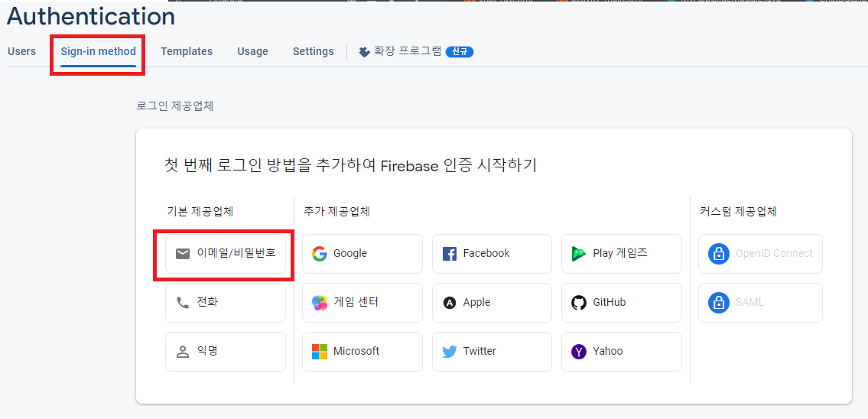Screen dimensions: 868x419
Task: Choose the Twitter provider
Action: point(492,351)
